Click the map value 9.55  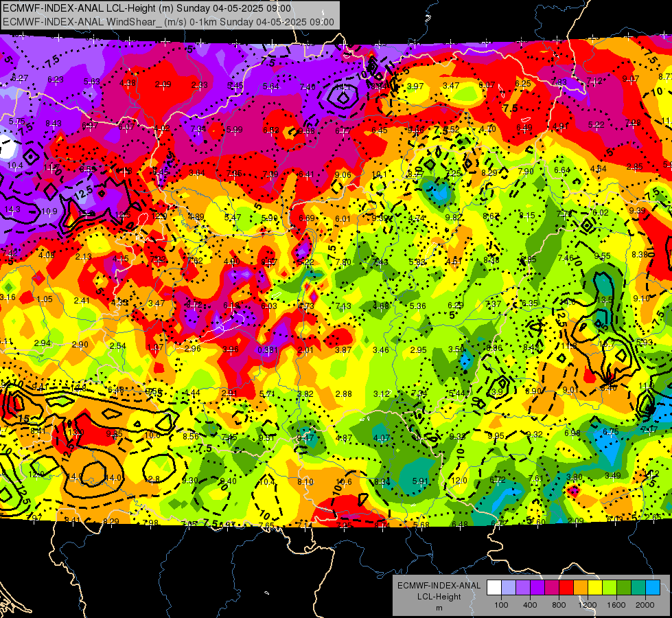pyautogui.click(x=602, y=256)
